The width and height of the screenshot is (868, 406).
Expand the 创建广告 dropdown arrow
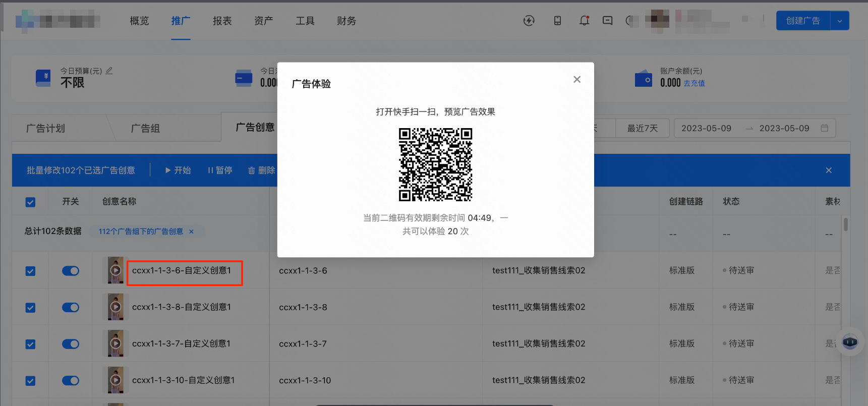pyautogui.click(x=840, y=21)
